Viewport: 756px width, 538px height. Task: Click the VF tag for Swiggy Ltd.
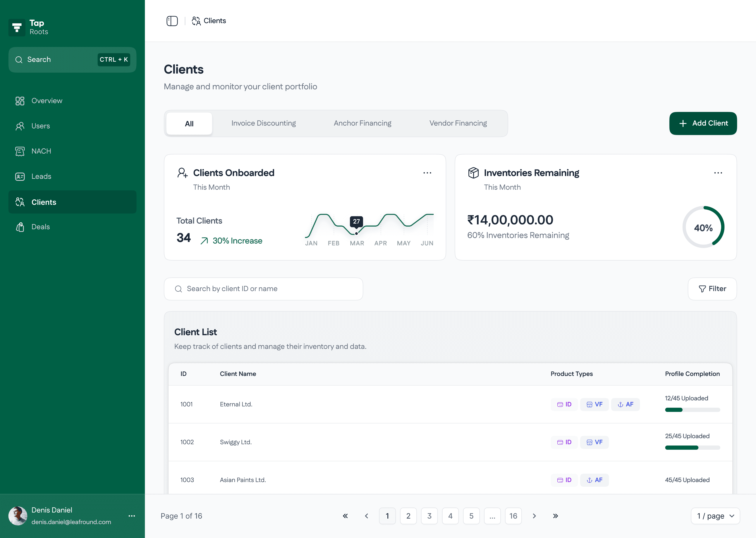594,442
